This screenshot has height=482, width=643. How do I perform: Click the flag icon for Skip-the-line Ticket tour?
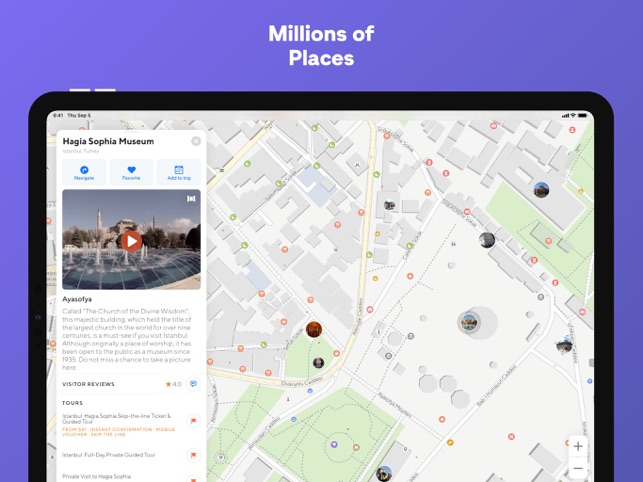(x=193, y=421)
